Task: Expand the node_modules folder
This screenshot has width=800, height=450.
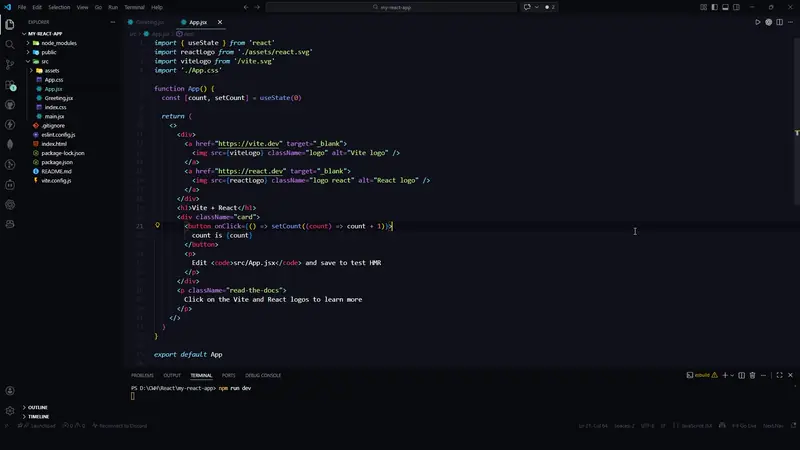Action: point(58,43)
